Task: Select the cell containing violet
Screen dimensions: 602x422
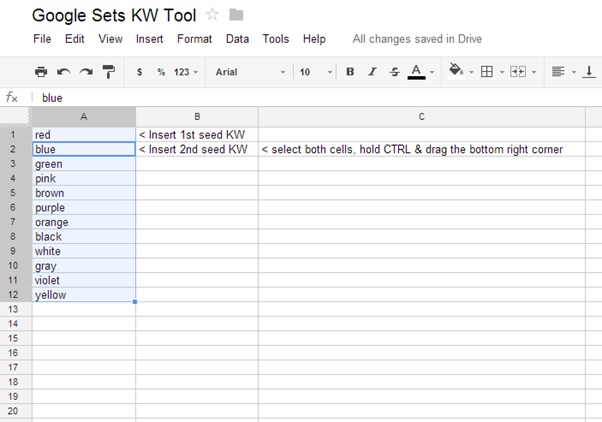Action: pos(84,280)
